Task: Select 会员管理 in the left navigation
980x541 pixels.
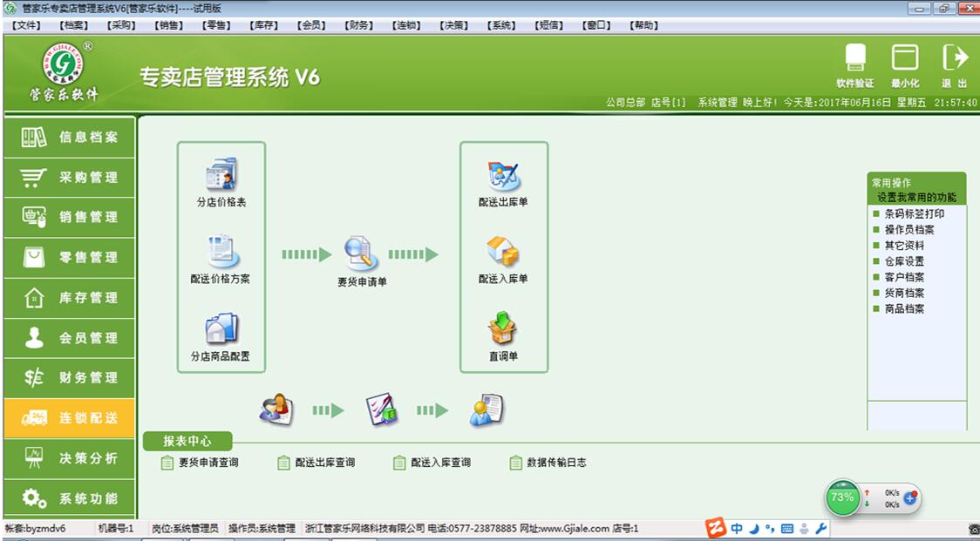Action: click(x=68, y=337)
